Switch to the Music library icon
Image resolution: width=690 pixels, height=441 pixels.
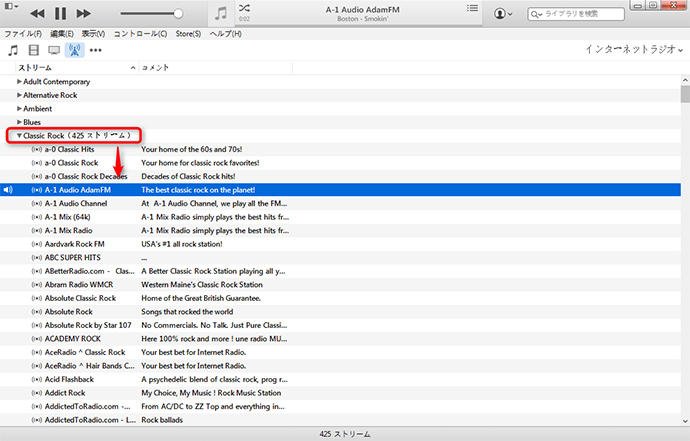13,50
